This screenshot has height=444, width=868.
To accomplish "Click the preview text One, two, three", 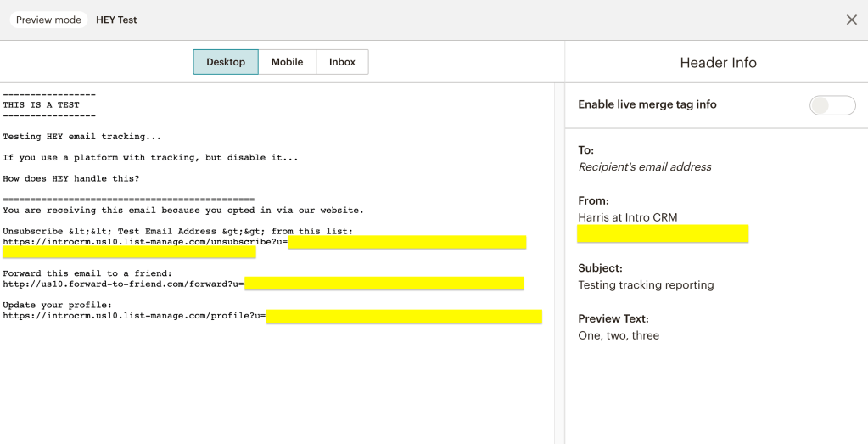I will [x=619, y=335].
